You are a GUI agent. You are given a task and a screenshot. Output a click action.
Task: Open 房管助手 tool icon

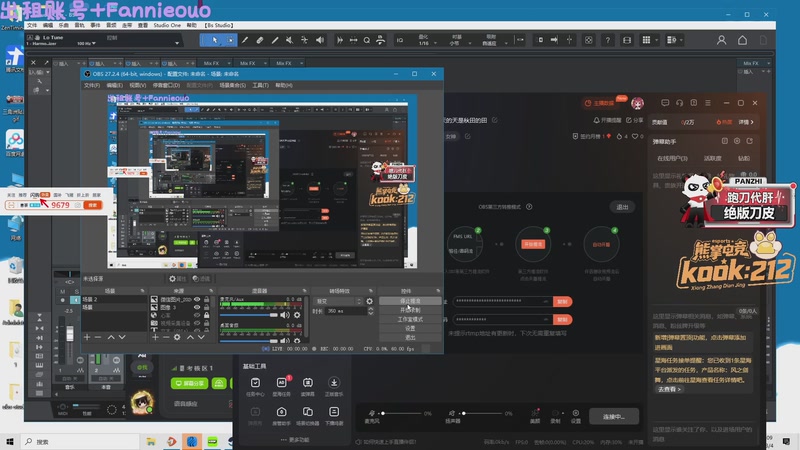click(281, 415)
